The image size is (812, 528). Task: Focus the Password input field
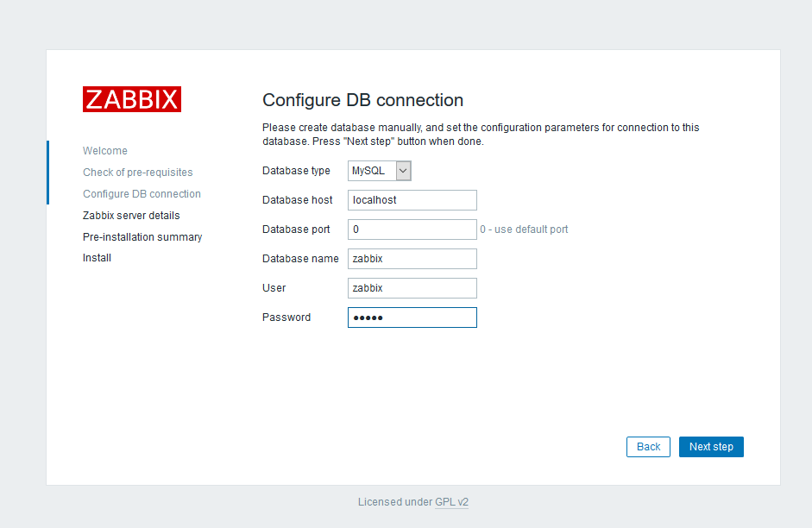pyautogui.click(x=412, y=317)
